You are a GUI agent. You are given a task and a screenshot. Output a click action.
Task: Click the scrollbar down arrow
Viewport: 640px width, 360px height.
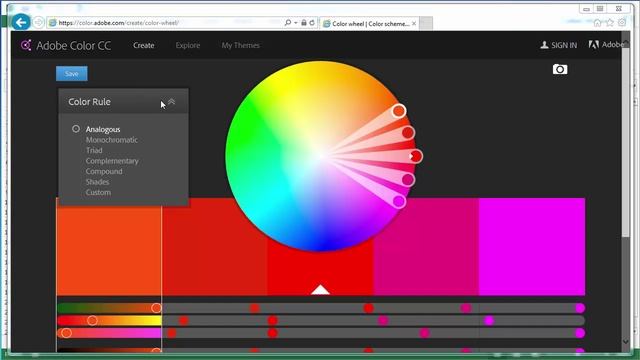click(x=626, y=342)
